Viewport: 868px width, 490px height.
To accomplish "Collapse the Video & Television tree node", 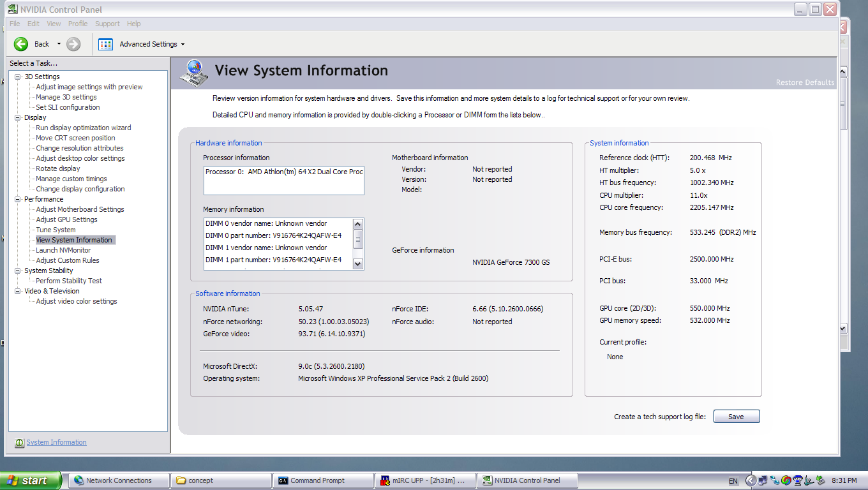I will click(x=18, y=292).
